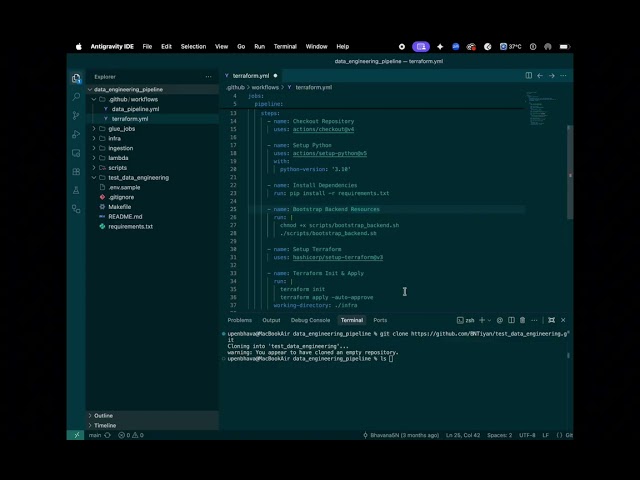This screenshot has width=640, height=480.
Task: Follow the actions/checkout@v4 link
Action: [323, 129]
